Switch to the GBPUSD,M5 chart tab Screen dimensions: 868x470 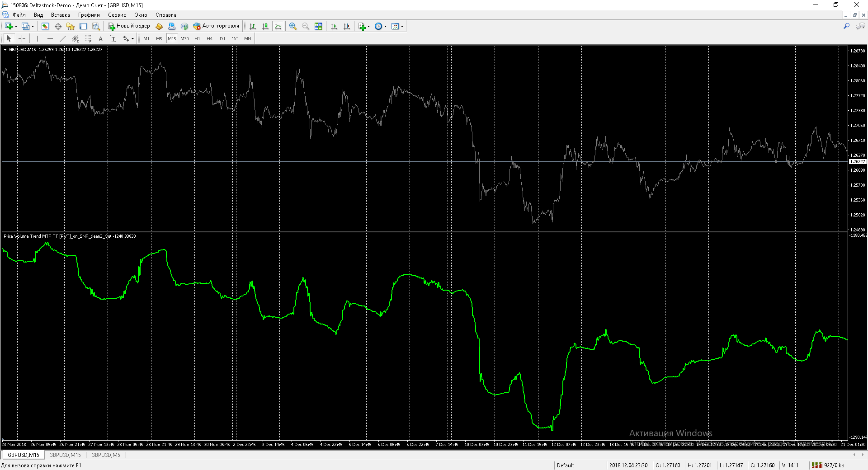coord(106,455)
